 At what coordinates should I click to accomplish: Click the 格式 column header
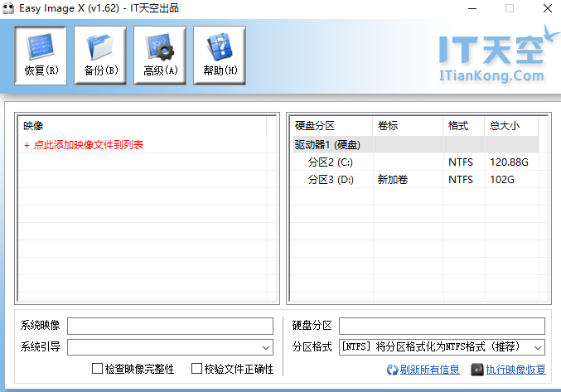click(x=464, y=126)
